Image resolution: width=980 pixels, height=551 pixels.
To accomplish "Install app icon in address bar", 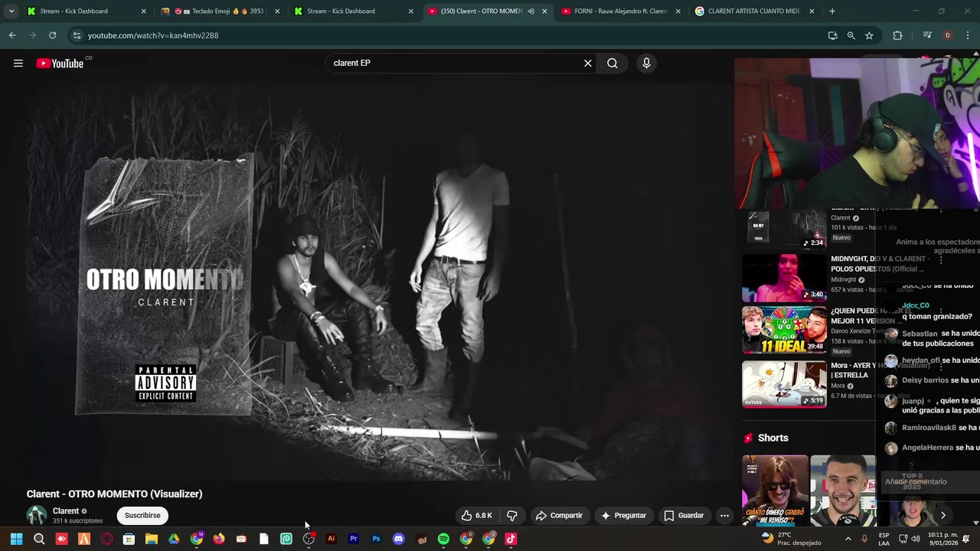I will 832,35.
